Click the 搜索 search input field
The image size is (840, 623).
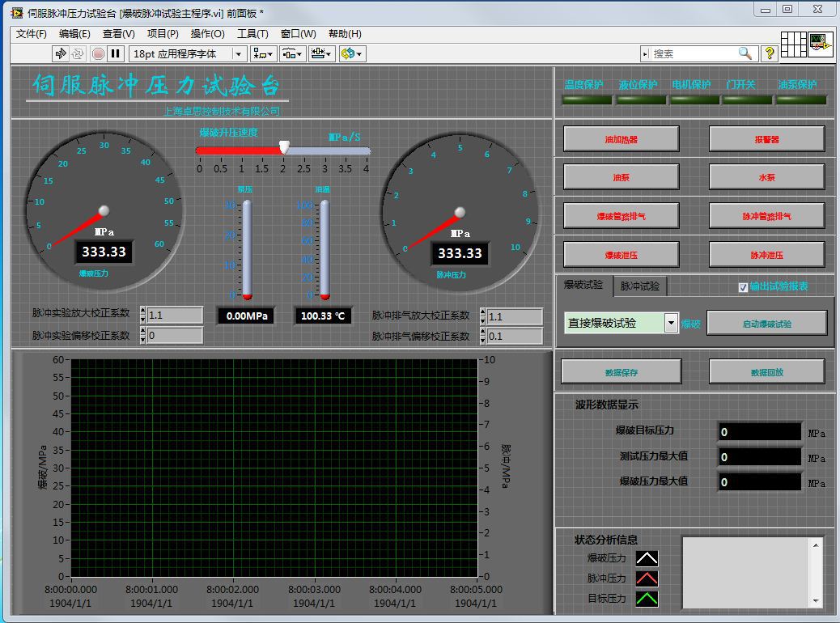tap(694, 53)
